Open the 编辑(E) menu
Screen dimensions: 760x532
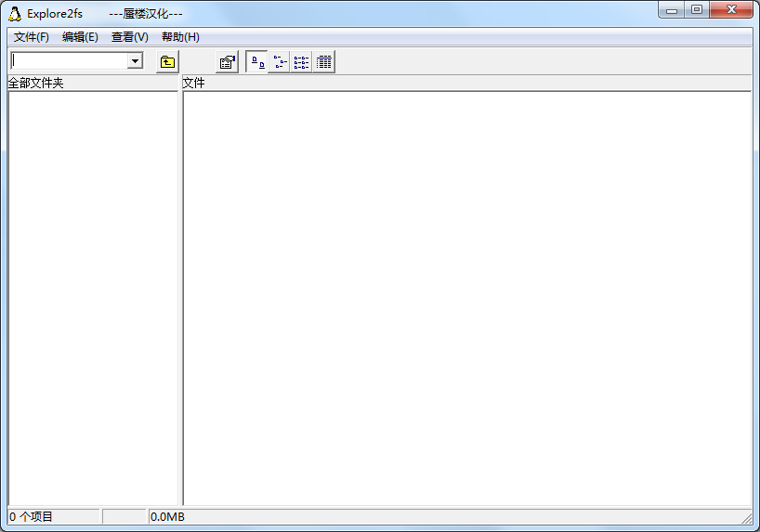click(80, 37)
